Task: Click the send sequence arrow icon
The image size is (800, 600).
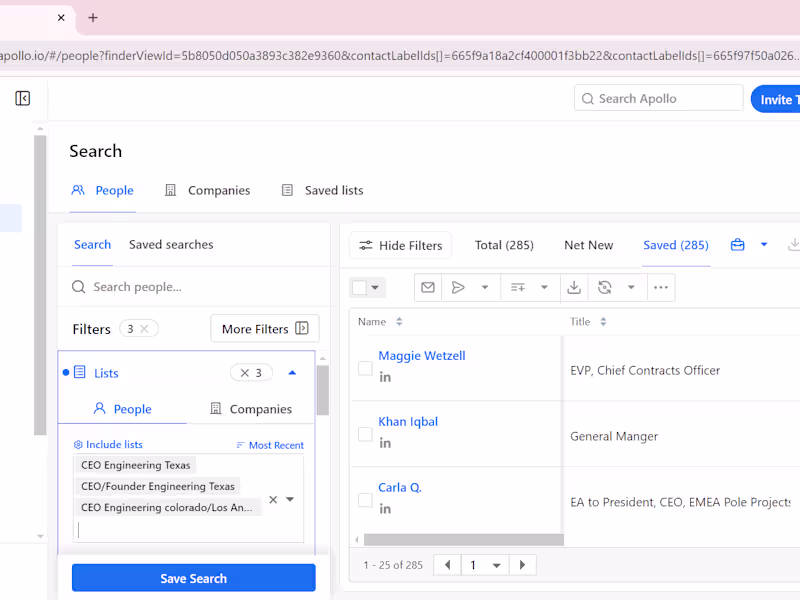Action: (x=458, y=287)
